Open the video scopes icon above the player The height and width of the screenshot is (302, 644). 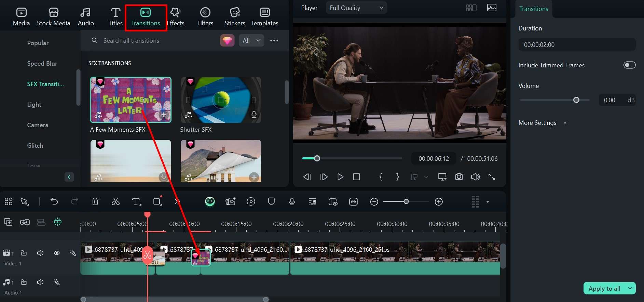(x=492, y=8)
